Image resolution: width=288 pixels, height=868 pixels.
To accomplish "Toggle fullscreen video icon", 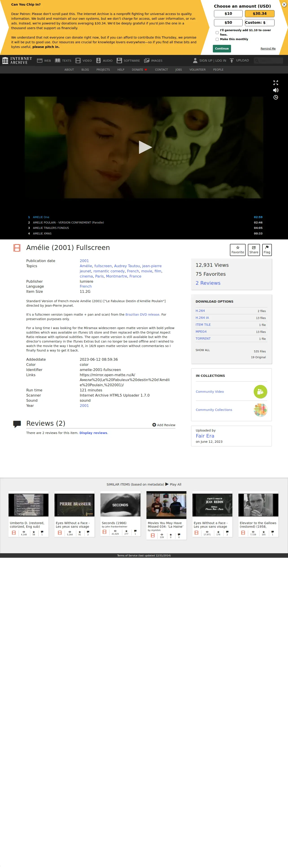I will click(x=275, y=82).
